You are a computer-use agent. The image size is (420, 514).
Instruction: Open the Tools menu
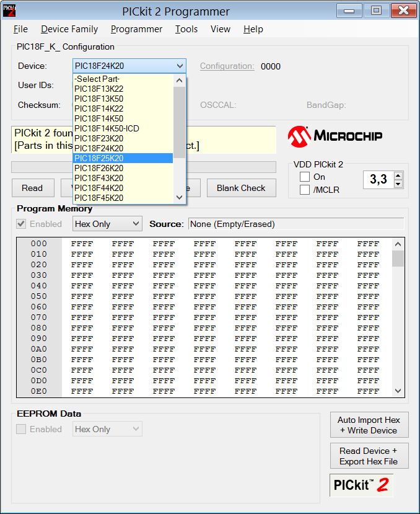pos(186,29)
